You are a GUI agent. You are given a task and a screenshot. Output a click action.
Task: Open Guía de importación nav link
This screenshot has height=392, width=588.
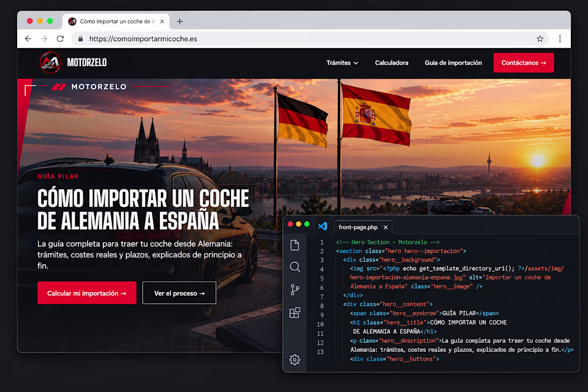click(453, 63)
